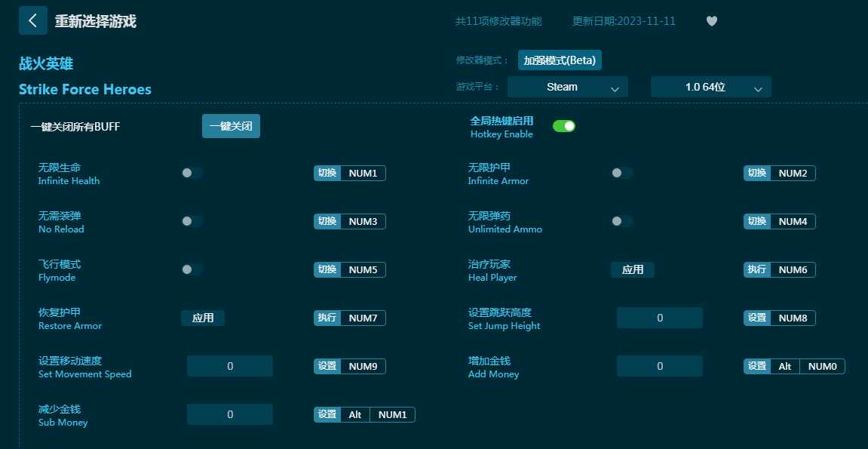Apply Restore Armor with 应用 button
This screenshot has width=868, height=449.
[203, 318]
